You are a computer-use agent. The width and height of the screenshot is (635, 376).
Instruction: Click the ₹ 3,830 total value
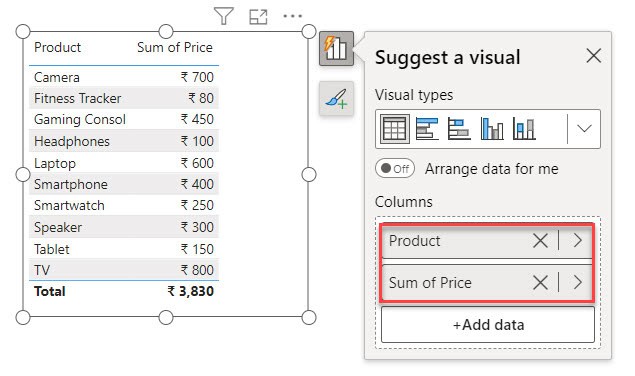click(191, 291)
